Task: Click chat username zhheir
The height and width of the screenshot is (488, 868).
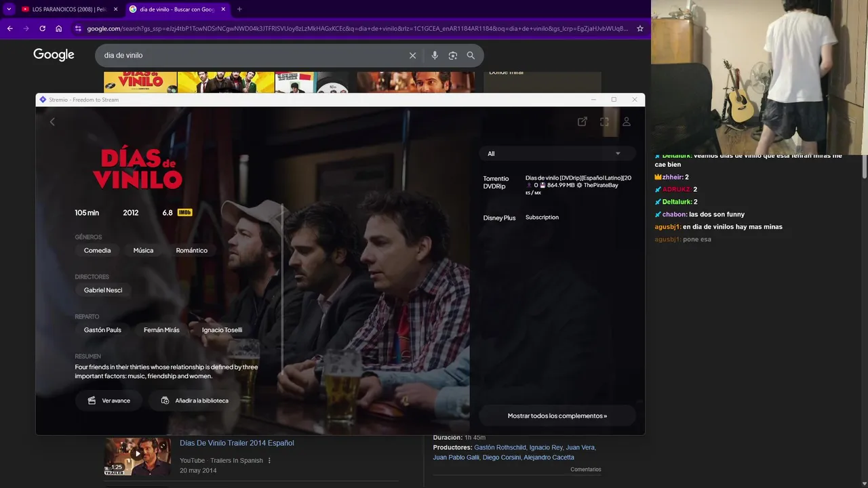Action: 673,178
